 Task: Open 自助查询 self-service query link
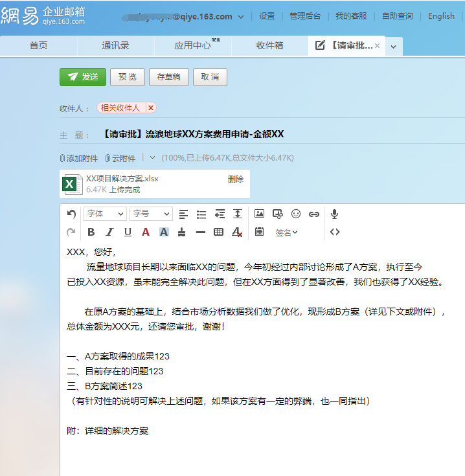pyautogui.click(x=397, y=16)
